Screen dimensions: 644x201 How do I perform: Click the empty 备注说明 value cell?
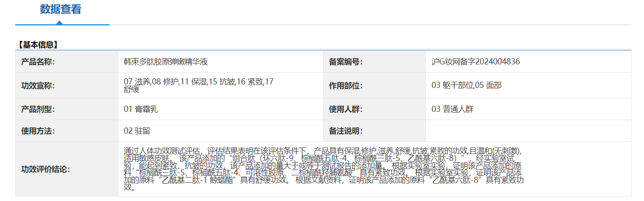[x=528, y=131]
